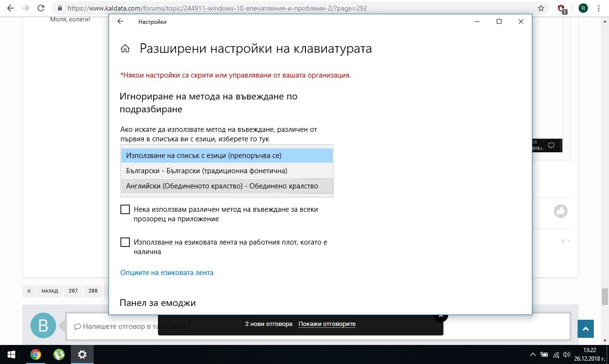Click browser page vertical scrollbar thumb
Screen dimensions: 609x364
(x=605, y=296)
